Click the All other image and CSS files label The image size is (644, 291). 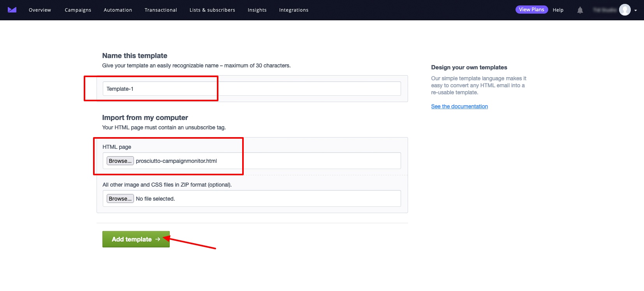[x=167, y=185]
